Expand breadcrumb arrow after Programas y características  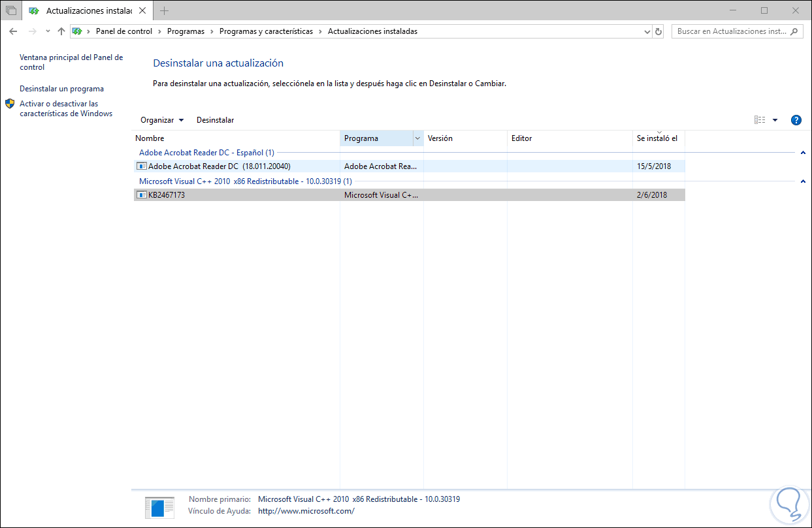(x=320, y=31)
